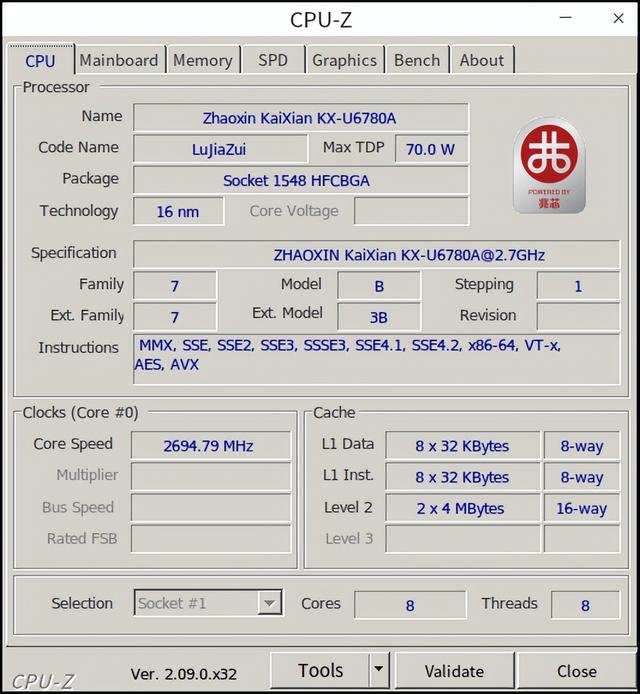Minimize the CPU-Z window

tap(566, 18)
